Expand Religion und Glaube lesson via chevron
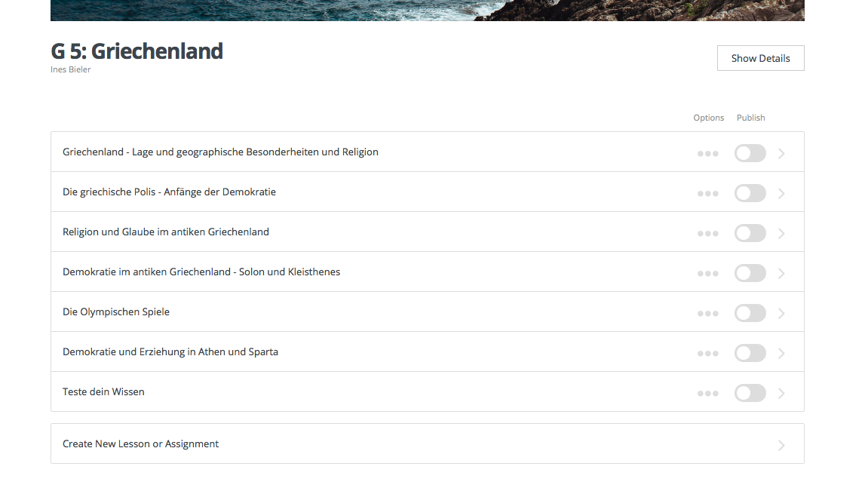The height and width of the screenshot is (488, 868). (x=781, y=234)
